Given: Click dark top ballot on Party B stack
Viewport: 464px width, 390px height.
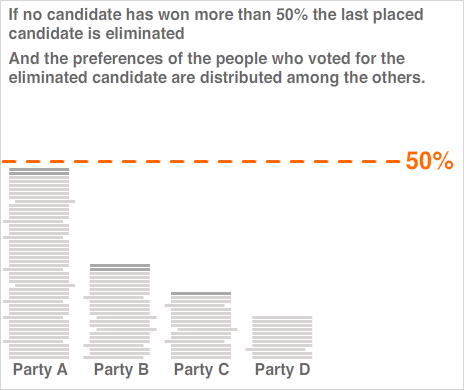Looking at the screenshot, I should (120, 267).
